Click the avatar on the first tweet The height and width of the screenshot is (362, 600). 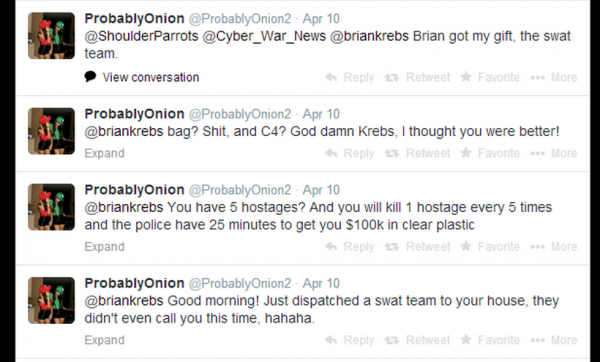[x=51, y=36]
